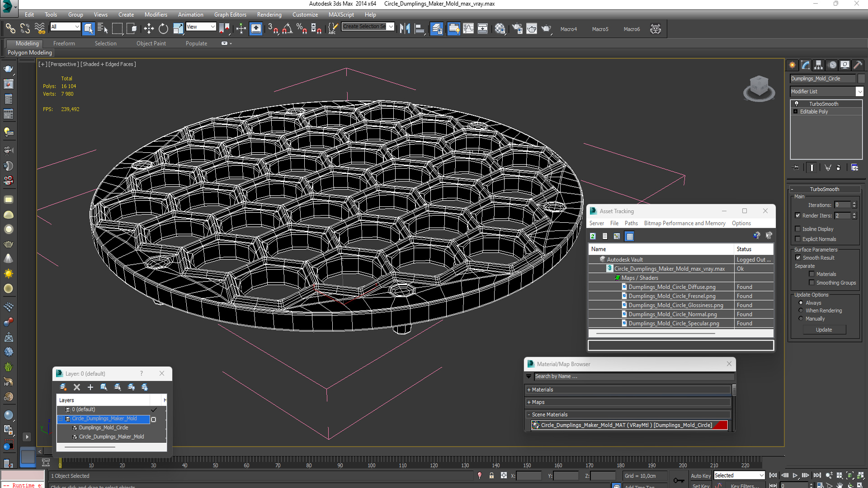Open the Utilities hammer panel tab

click(858, 65)
